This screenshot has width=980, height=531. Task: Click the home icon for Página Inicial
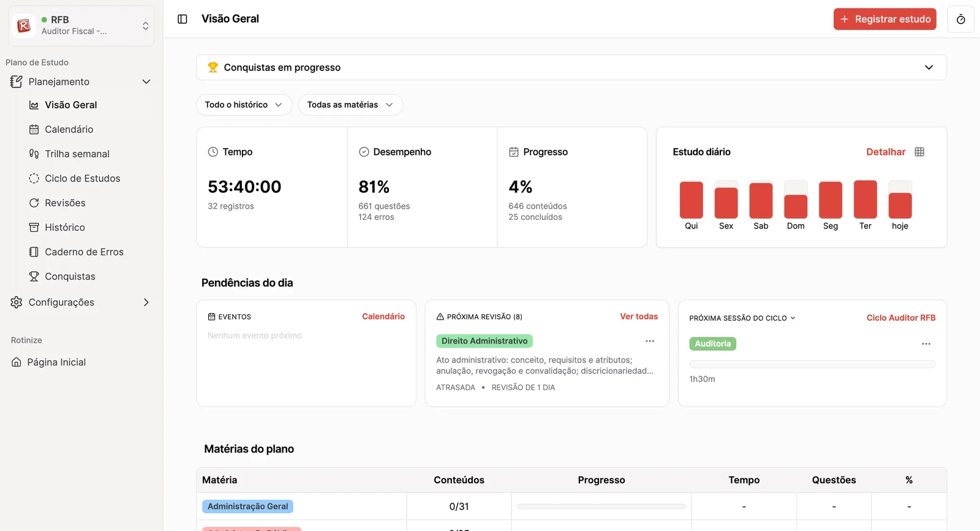point(17,362)
